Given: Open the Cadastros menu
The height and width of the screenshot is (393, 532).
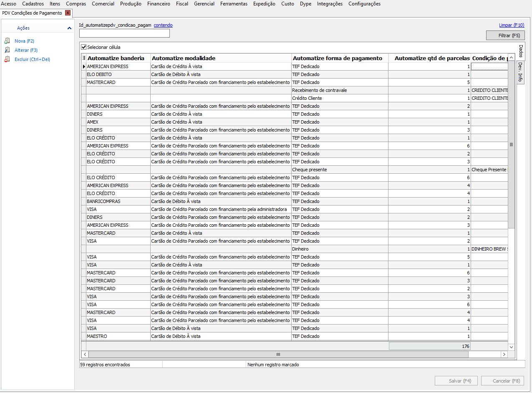Looking at the screenshot, I should [x=33, y=4].
